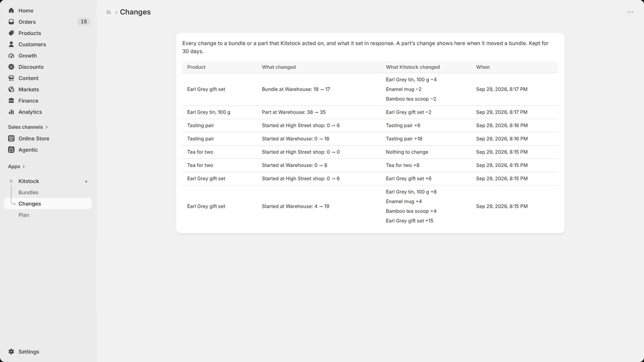The height and width of the screenshot is (362, 644).
Task: Click the Customers person icon
Action: coord(11,44)
